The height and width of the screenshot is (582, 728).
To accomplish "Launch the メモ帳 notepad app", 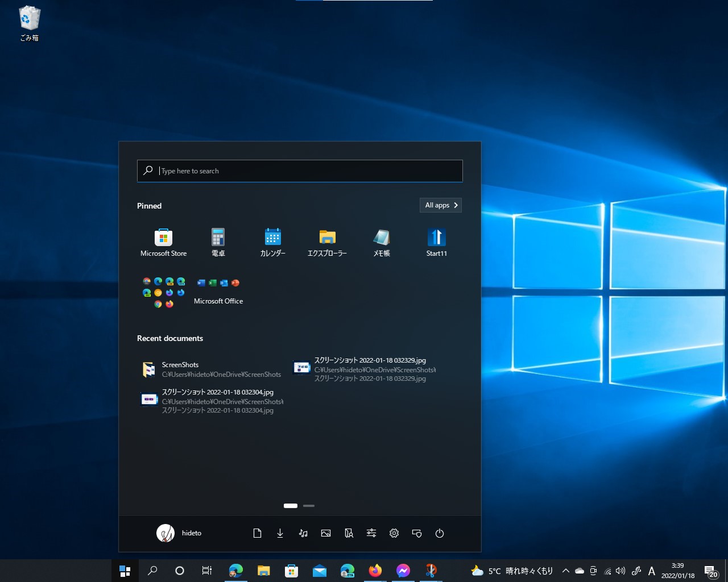I will (382, 243).
